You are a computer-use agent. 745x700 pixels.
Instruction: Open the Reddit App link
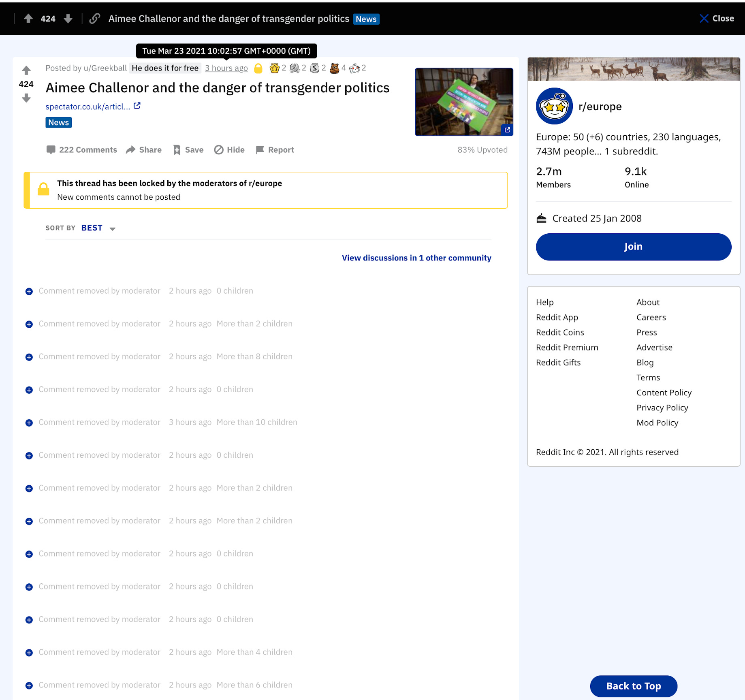(x=557, y=317)
